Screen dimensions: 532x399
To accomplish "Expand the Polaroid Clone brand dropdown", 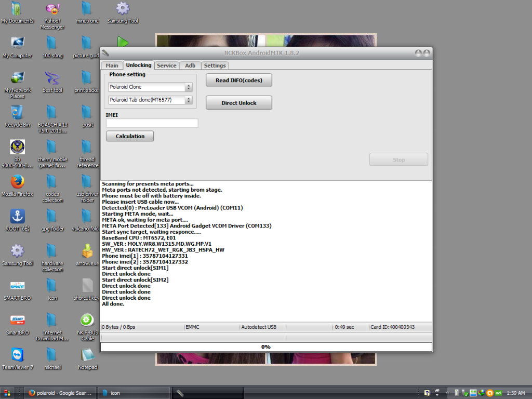I will (150, 87).
